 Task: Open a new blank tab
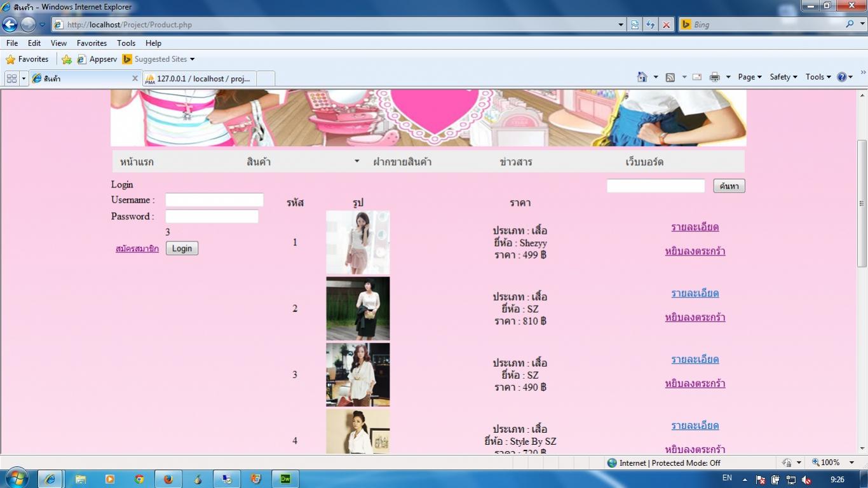[266, 79]
